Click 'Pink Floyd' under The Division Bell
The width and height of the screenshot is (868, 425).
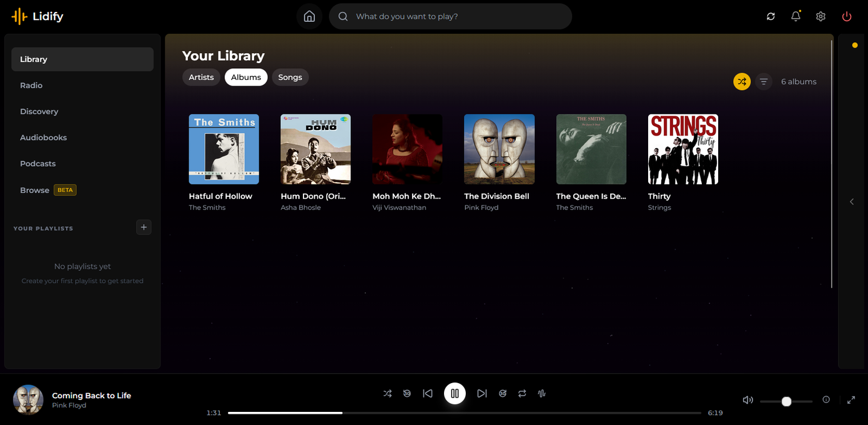[x=481, y=208]
